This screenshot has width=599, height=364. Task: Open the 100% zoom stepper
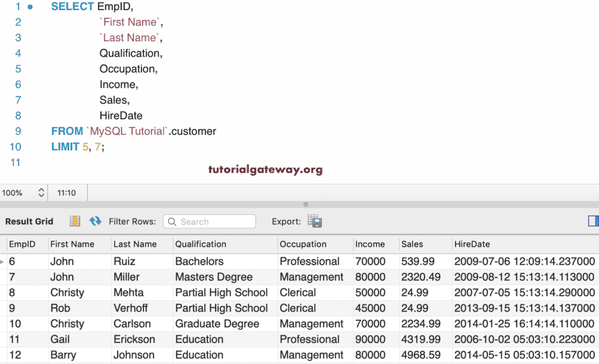(41, 193)
